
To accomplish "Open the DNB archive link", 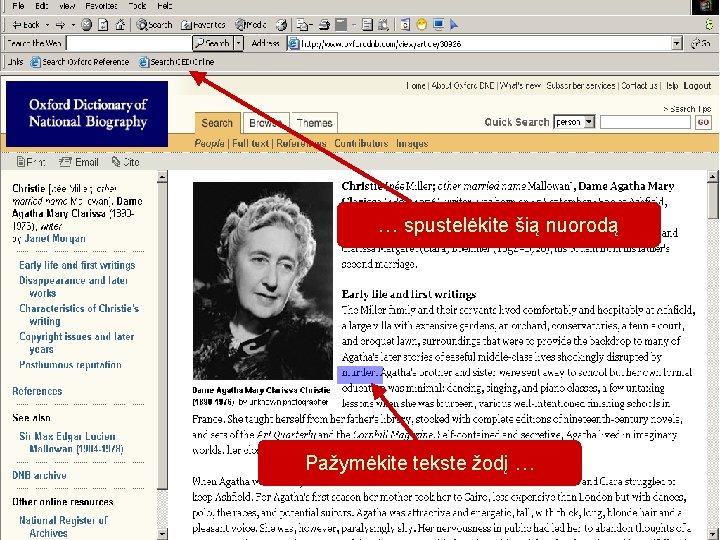I will [39, 475].
